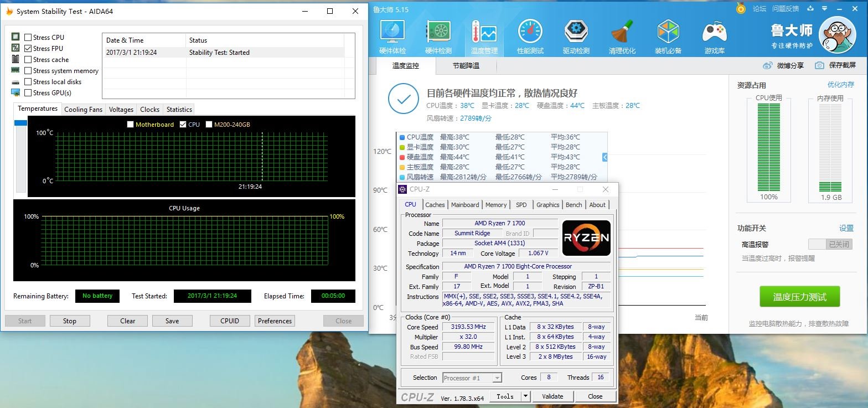The image size is (868, 408).
Task: Enable Stress CPU checkbox
Action: click(28, 37)
